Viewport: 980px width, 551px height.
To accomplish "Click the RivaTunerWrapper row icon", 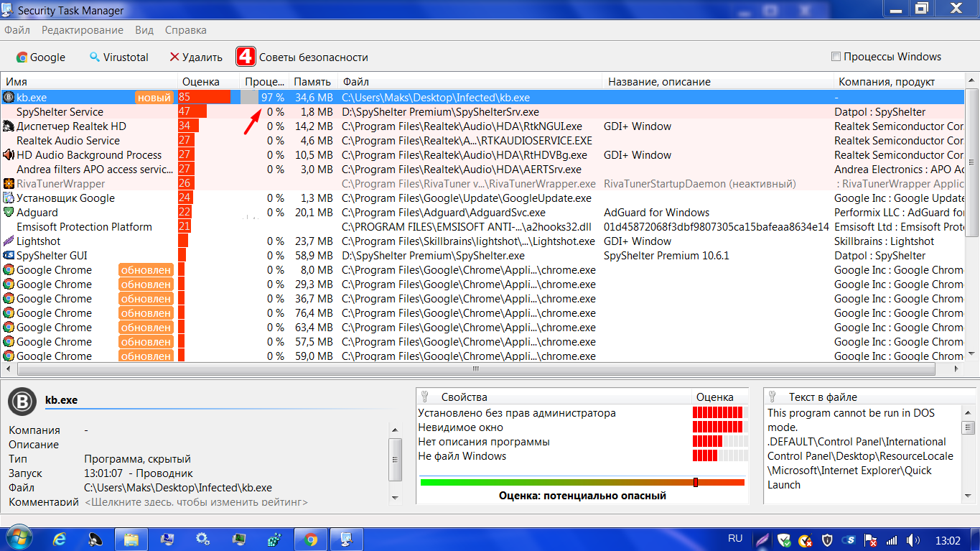I will pos(9,184).
